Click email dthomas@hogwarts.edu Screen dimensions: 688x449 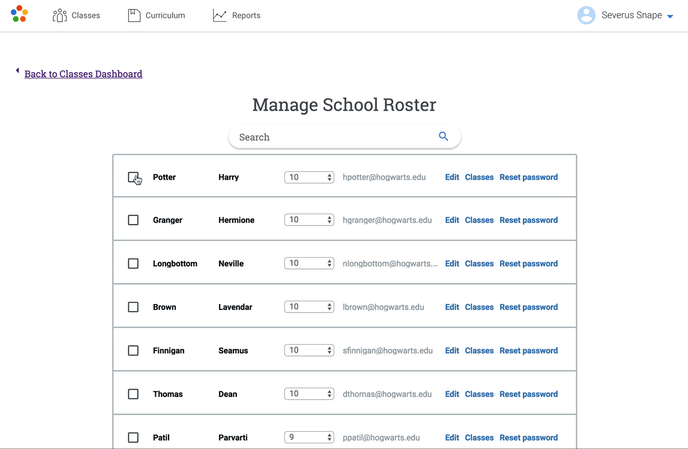click(x=387, y=394)
